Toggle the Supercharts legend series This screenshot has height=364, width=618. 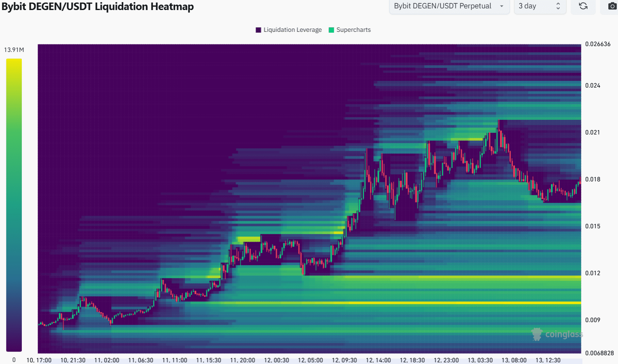tap(350, 30)
